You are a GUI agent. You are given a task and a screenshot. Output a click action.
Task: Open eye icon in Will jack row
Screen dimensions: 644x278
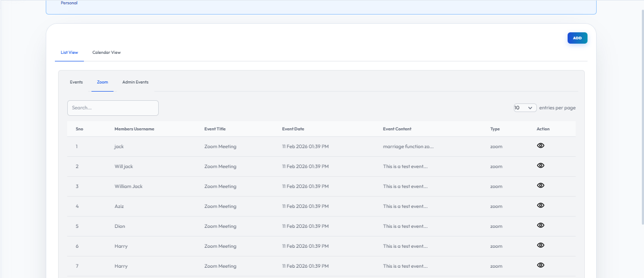click(x=541, y=165)
